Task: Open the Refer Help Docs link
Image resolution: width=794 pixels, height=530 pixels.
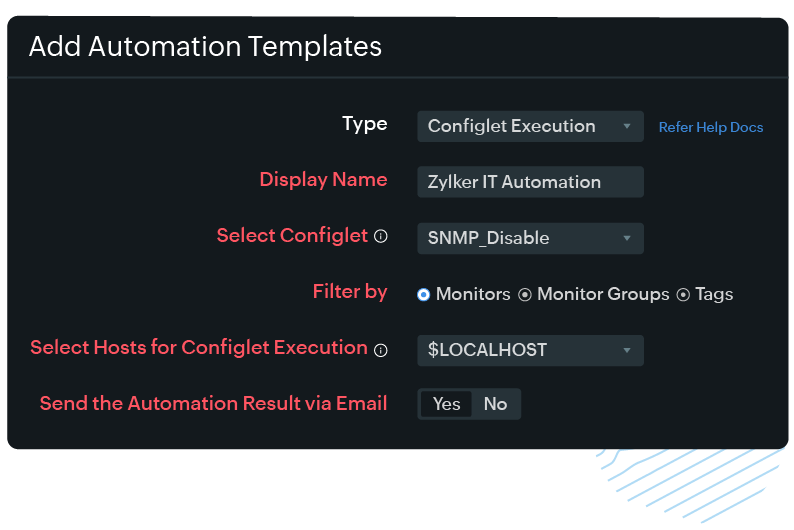Action: click(x=710, y=127)
